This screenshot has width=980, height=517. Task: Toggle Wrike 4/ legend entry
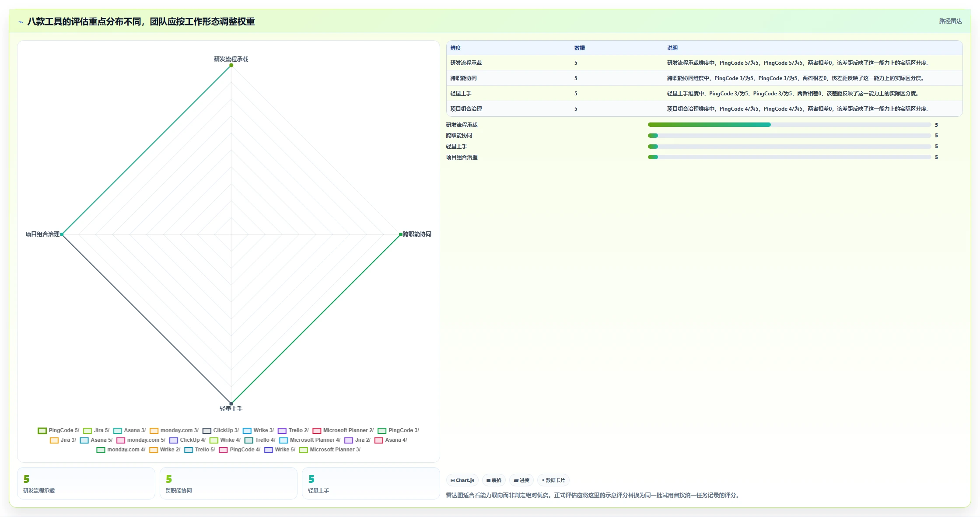click(225, 440)
